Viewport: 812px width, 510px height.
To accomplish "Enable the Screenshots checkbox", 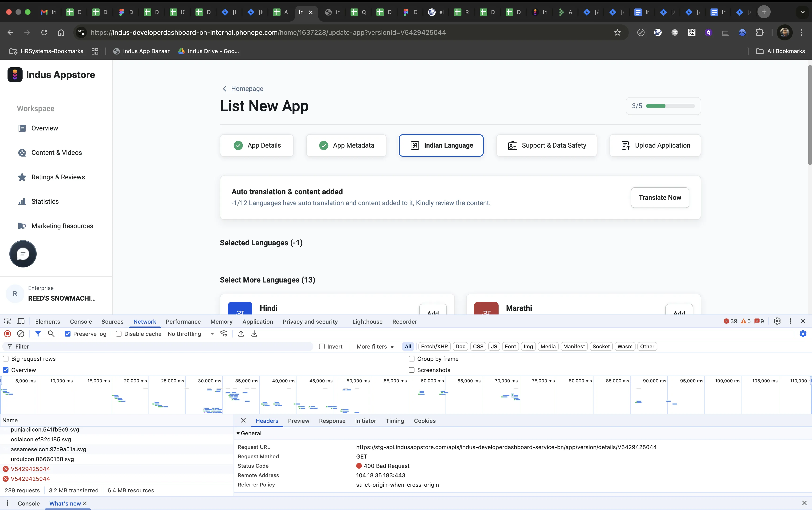I will point(411,370).
